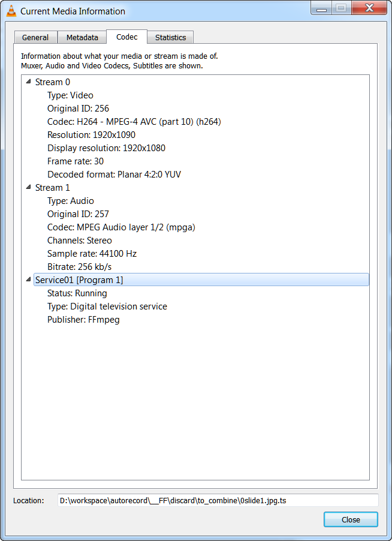The height and width of the screenshot is (541, 392).
Task: Switch to the General tab
Action: pyautogui.click(x=35, y=37)
